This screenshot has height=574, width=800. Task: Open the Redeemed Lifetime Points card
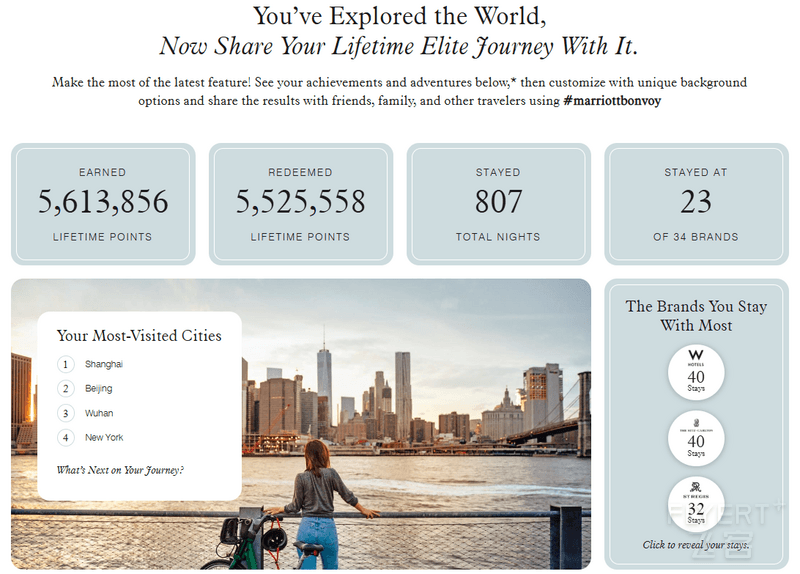coord(301,204)
